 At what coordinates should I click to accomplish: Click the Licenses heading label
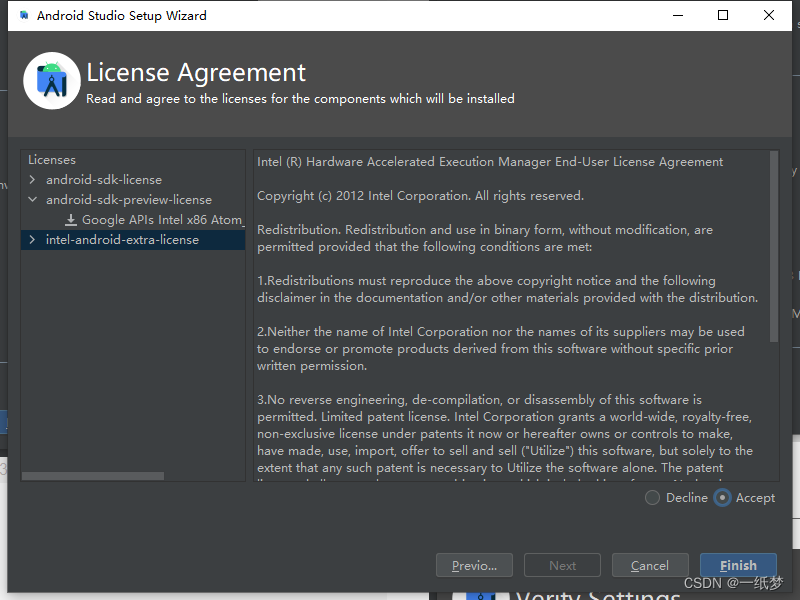(52, 160)
